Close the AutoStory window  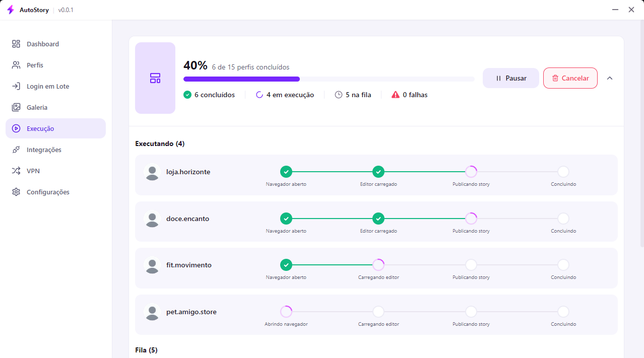631,10
